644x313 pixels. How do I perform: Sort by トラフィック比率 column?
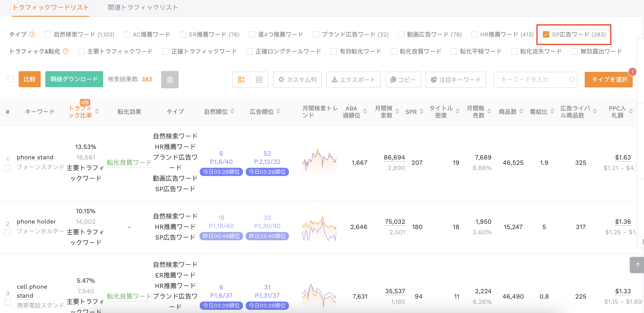[x=97, y=111]
